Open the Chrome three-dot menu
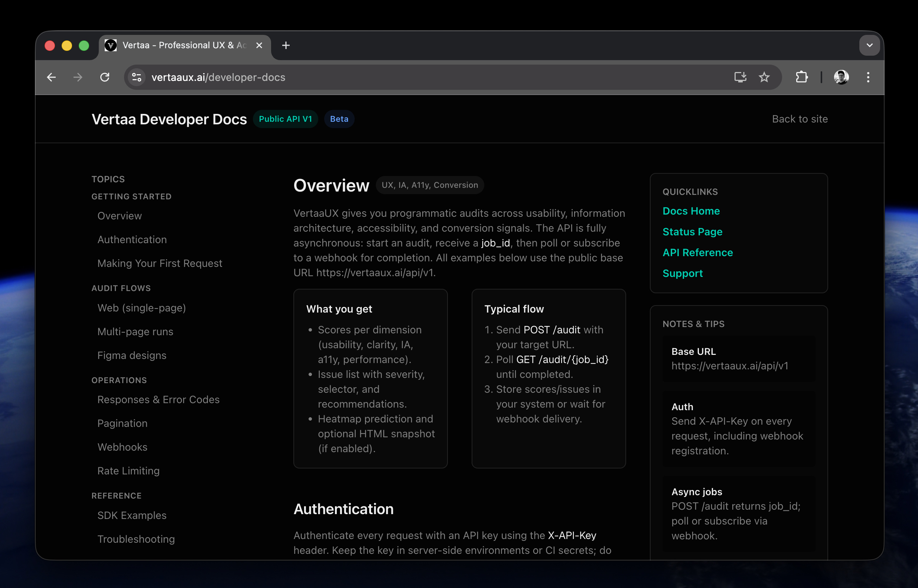This screenshot has height=588, width=918. point(868,78)
